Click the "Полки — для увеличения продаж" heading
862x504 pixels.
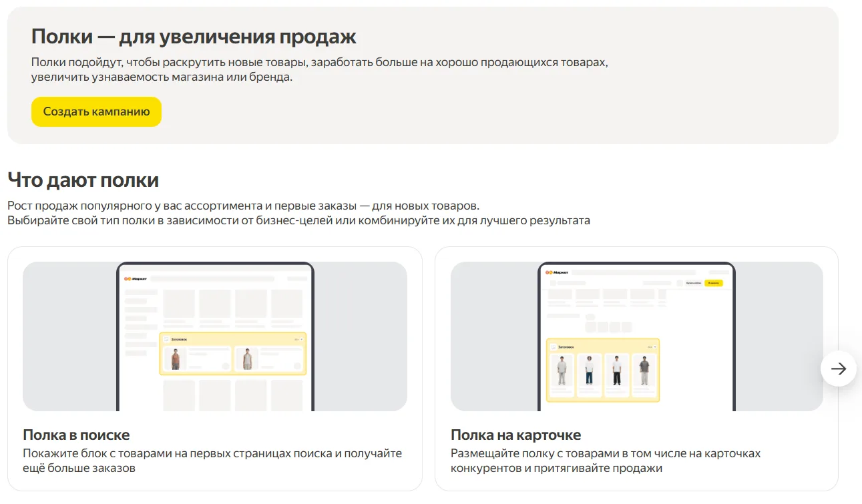(x=194, y=36)
